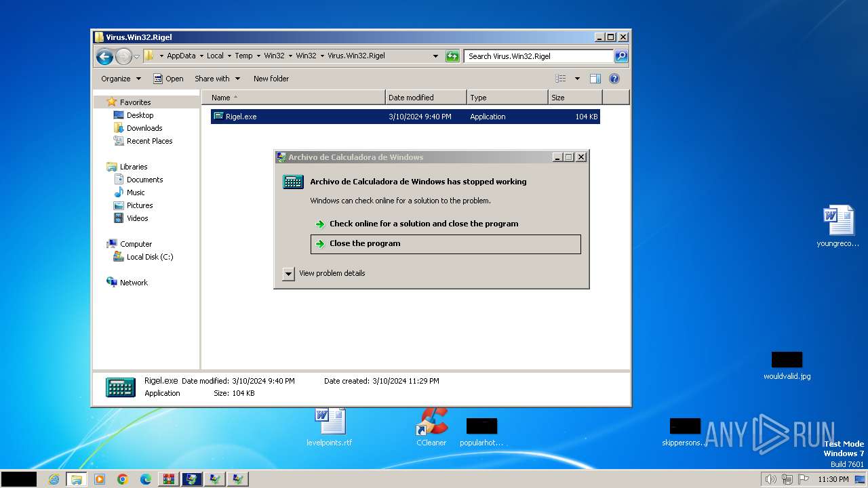Click the calculator icon in the error dialog

(x=293, y=182)
